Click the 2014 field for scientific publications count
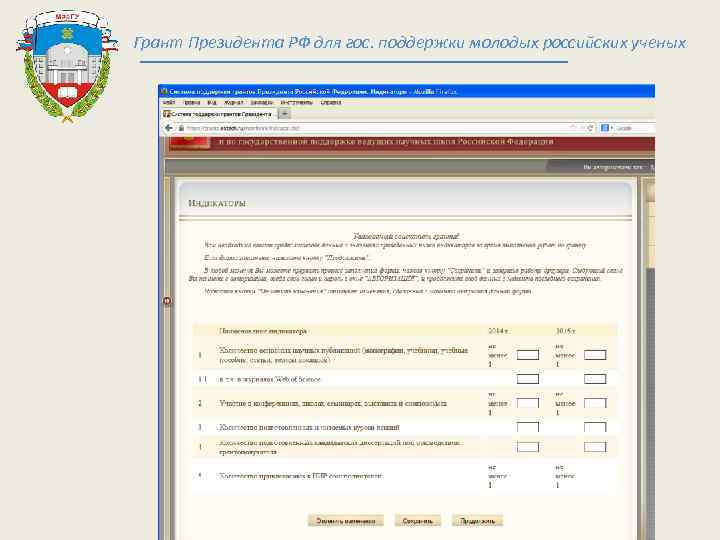 pyautogui.click(x=528, y=355)
